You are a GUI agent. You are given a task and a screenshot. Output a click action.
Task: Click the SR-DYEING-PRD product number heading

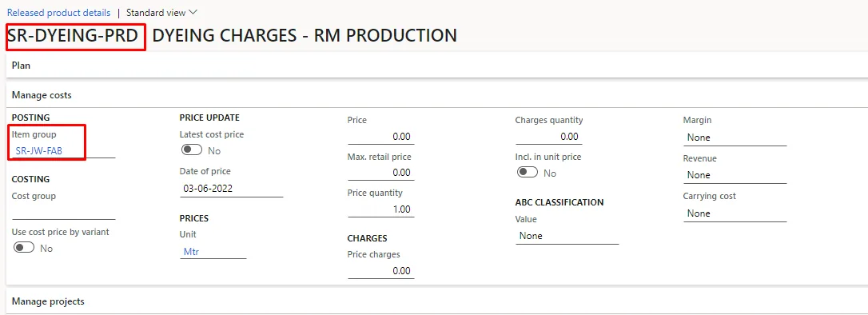click(73, 36)
